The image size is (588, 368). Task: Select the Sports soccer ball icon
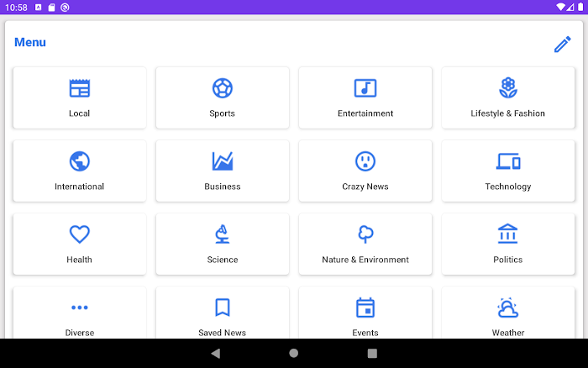coord(223,88)
